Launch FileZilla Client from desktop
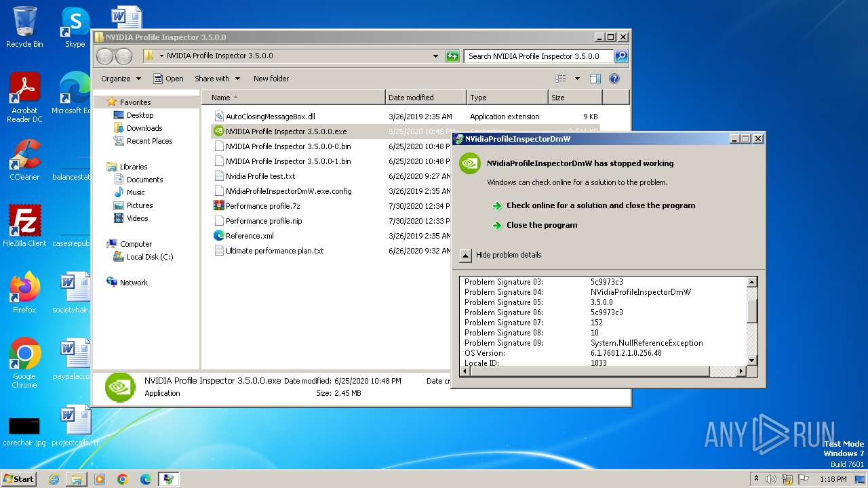868x488 pixels. (x=24, y=226)
